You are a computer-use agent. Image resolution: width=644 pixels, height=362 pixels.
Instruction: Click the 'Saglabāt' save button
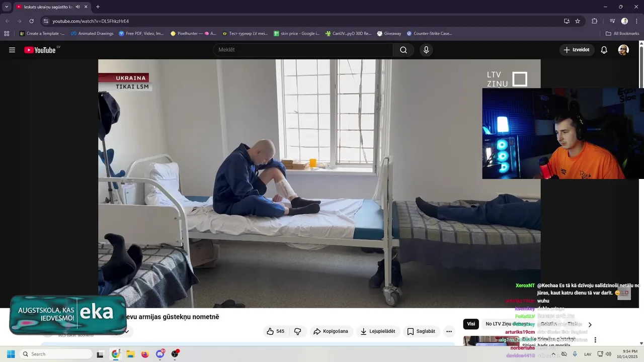pos(421,331)
